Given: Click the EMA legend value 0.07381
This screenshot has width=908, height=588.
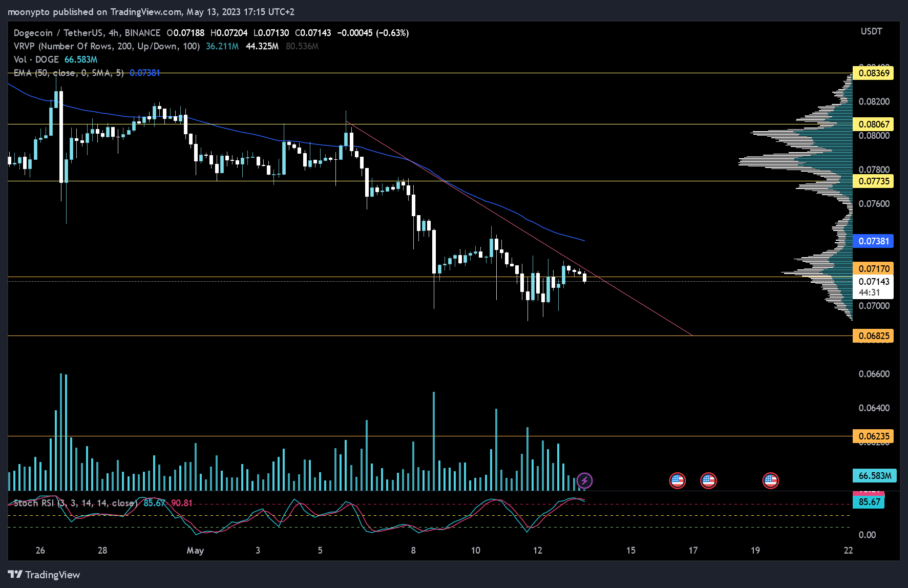Looking at the screenshot, I should click(145, 73).
